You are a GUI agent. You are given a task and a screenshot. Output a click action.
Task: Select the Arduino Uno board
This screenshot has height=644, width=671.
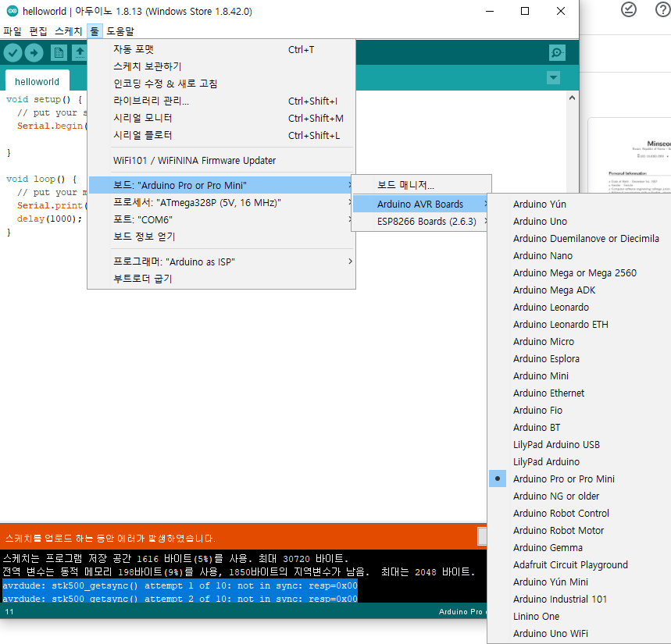580,221
